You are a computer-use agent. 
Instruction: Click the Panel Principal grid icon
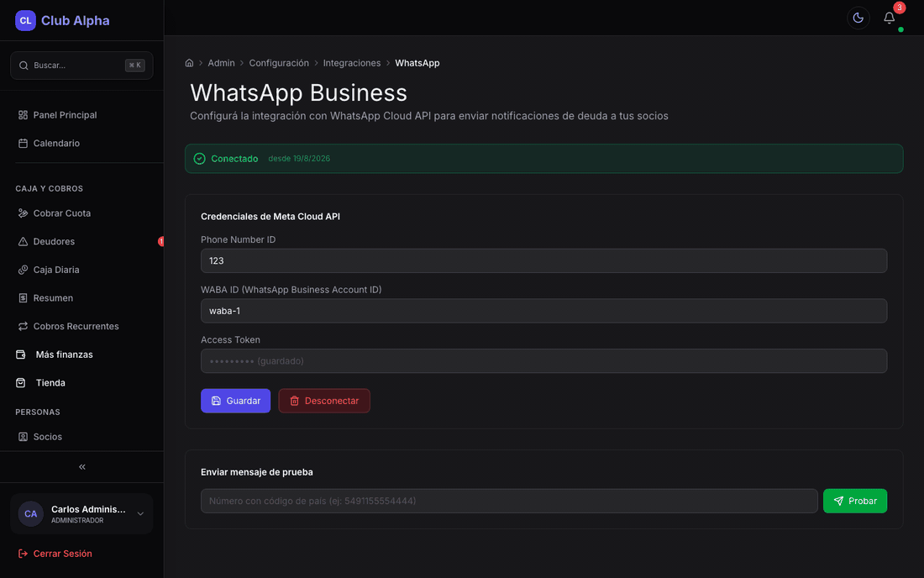coord(23,115)
